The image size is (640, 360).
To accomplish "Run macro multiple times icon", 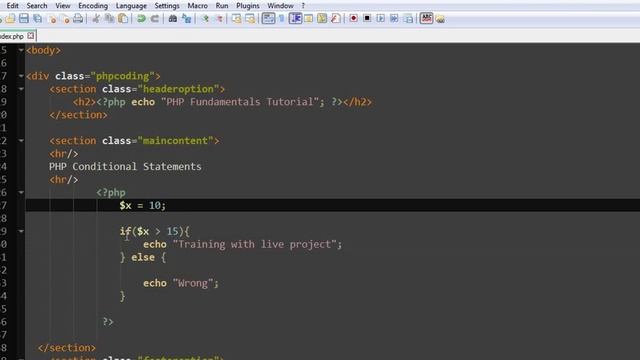I will (x=394, y=18).
